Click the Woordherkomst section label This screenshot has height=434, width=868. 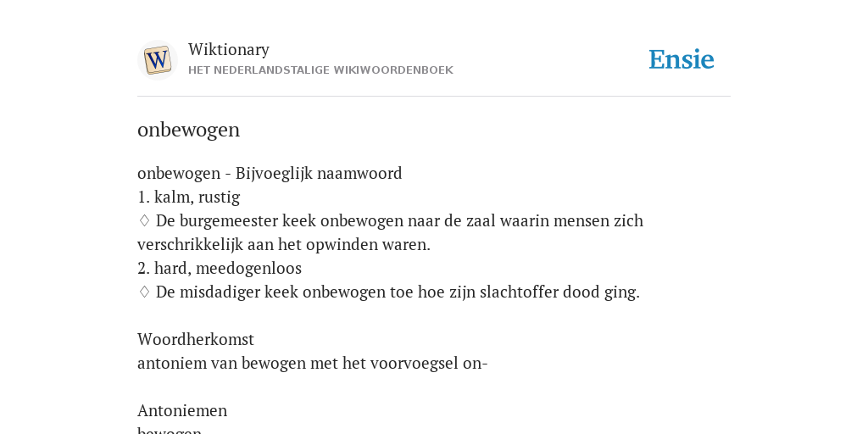tap(196, 339)
